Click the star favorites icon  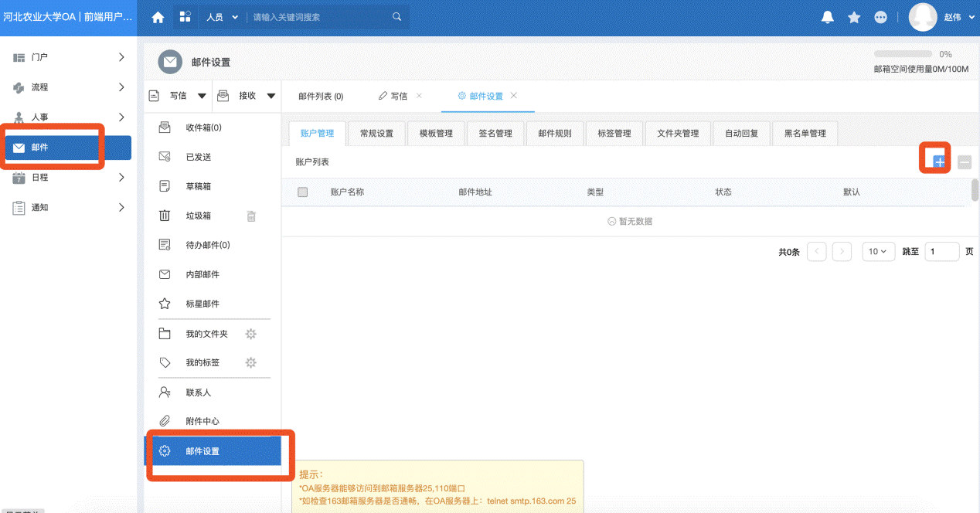point(854,17)
